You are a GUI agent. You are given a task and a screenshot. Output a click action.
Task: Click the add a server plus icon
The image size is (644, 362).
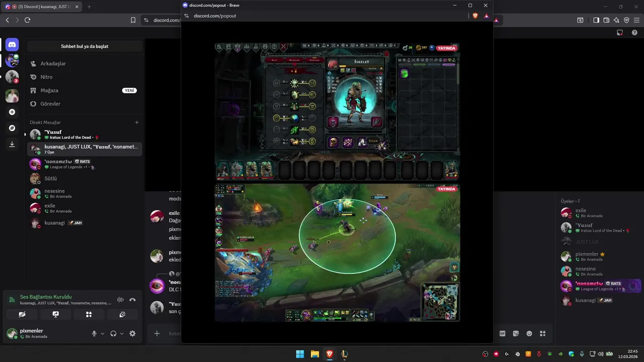pyautogui.click(x=12, y=112)
